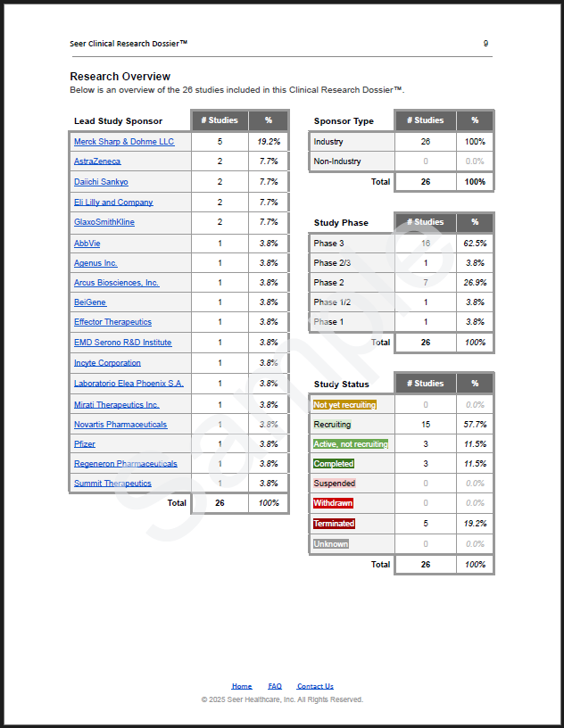Viewport: 564px width, 728px height.
Task: Click the Phase 2 row label
Action: coord(329,282)
